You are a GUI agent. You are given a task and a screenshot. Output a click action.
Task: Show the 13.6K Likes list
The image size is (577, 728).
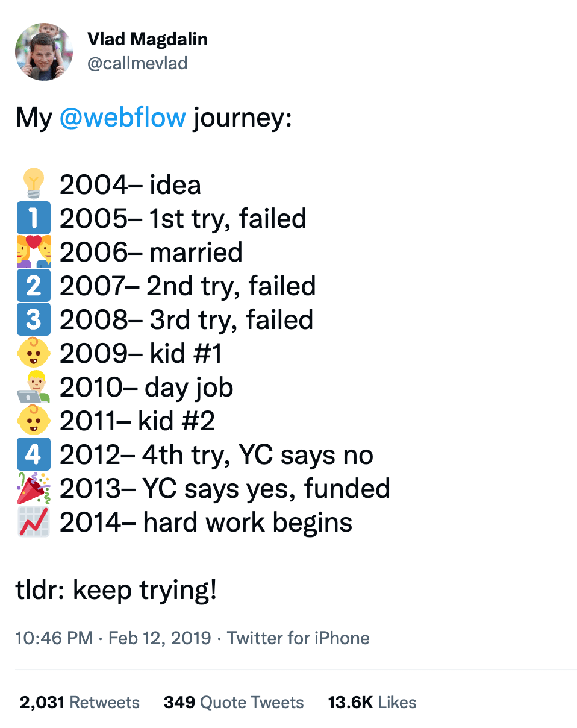point(372,703)
